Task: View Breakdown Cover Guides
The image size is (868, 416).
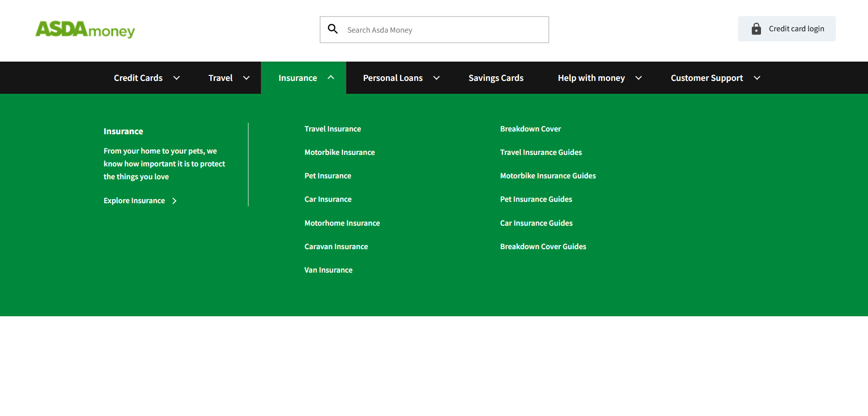Action: pos(543,247)
